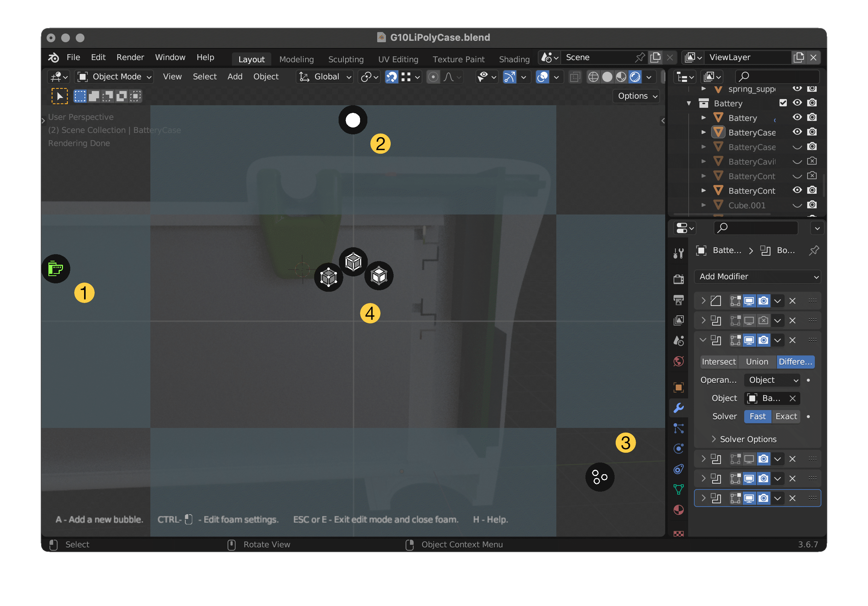Open the Scene properties tab
The image size is (868, 606).
679,341
